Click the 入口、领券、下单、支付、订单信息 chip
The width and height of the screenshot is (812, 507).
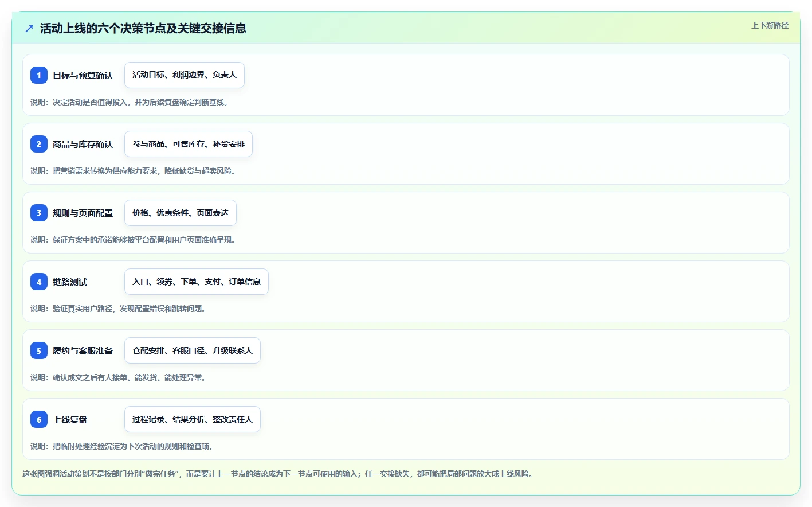(x=197, y=282)
